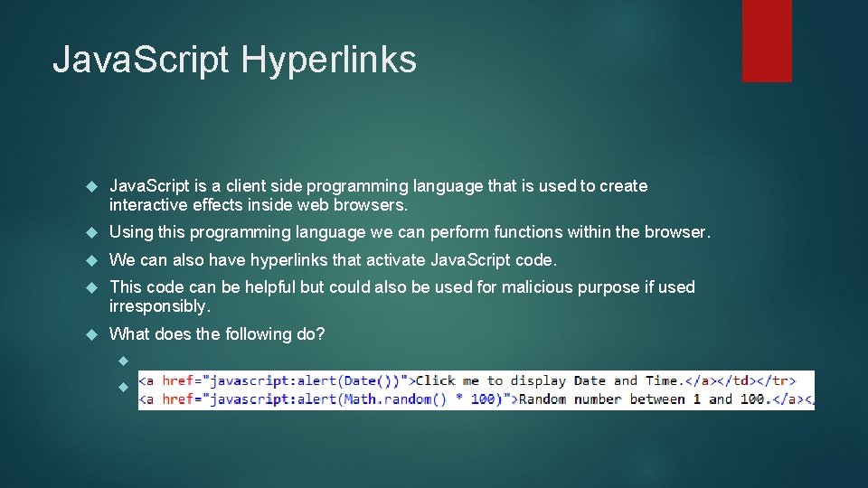
Task: Click the code line containing alert(Date())
Action: tap(467, 380)
